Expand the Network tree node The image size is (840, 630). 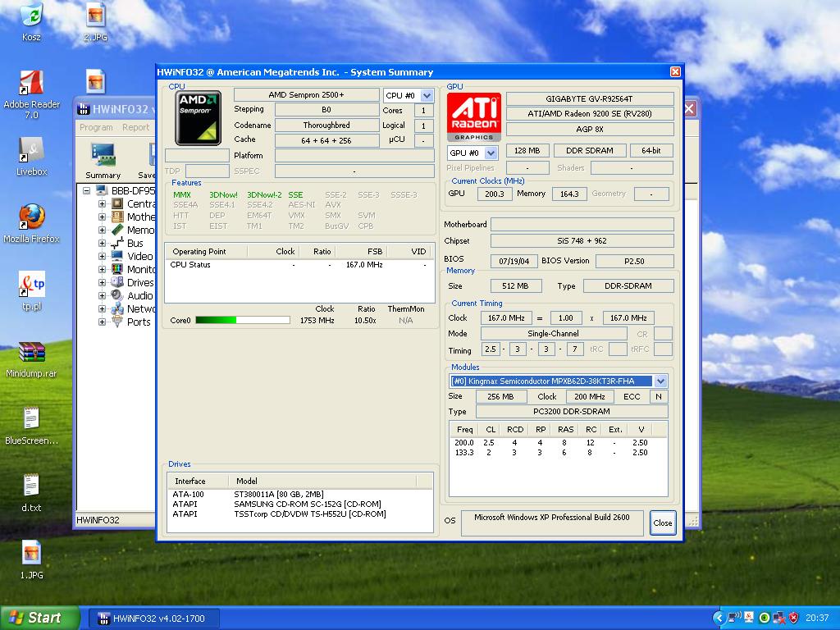[x=102, y=308]
